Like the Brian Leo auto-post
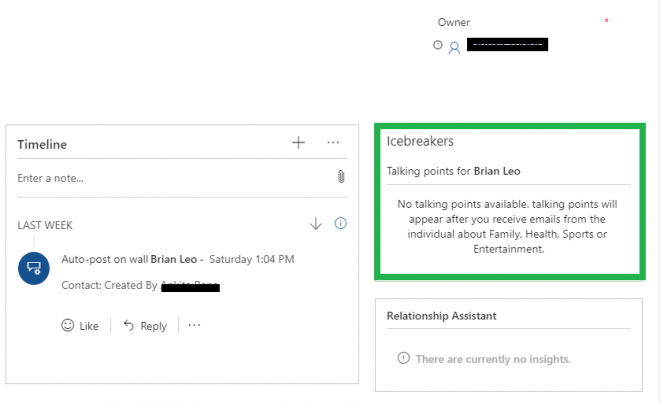 (x=80, y=325)
